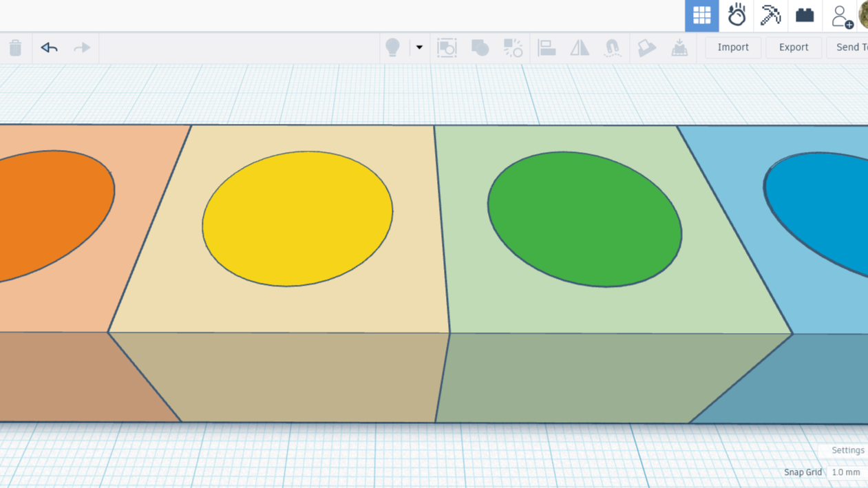Expand the lightbulb dropdown arrow
The width and height of the screenshot is (868, 488).
click(419, 47)
